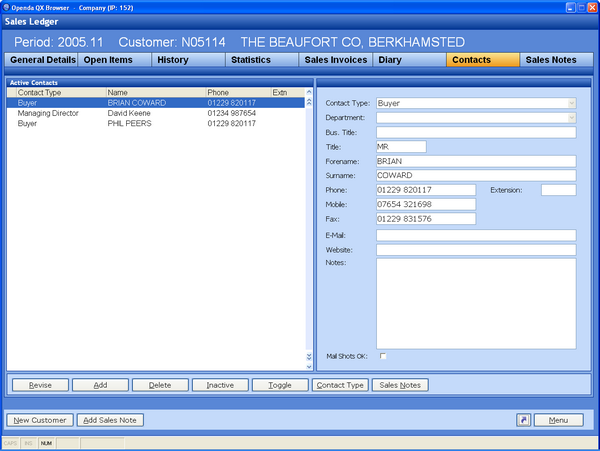
Task: Click Managing Director in the contact list
Action: pyautogui.click(x=48, y=113)
